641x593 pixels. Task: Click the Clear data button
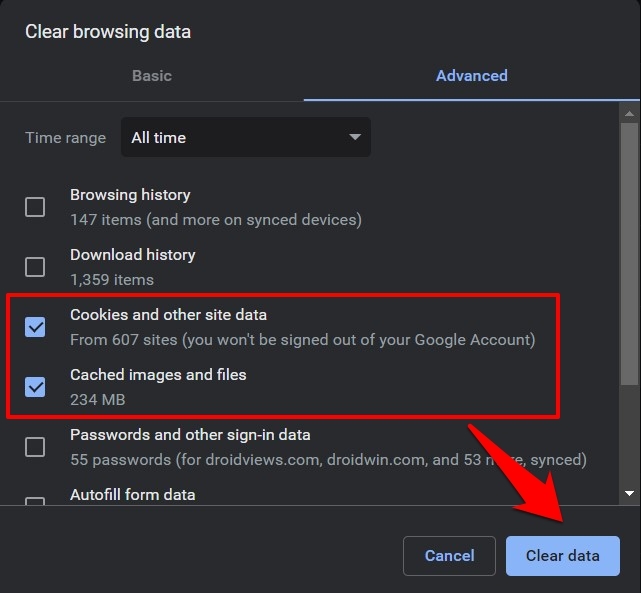pyautogui.click(x=563, y=556)
